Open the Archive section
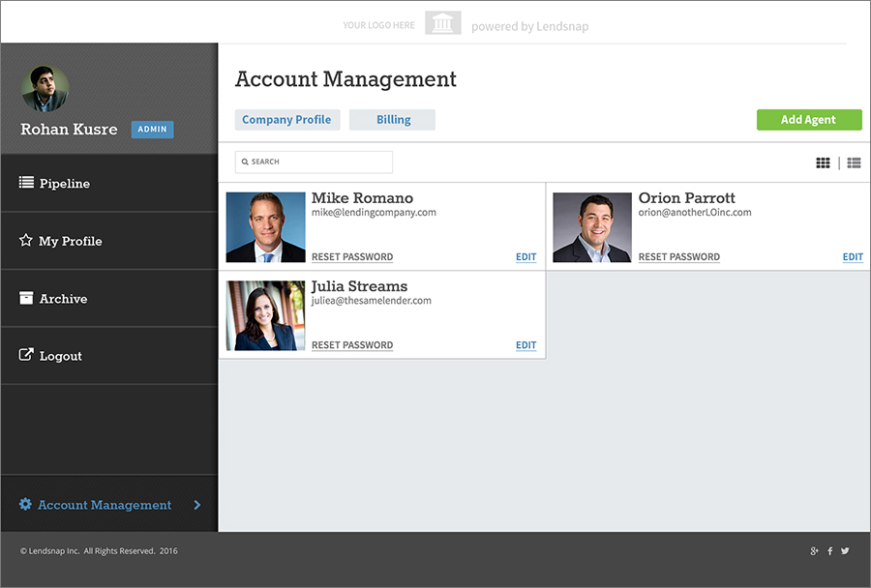 63,299
